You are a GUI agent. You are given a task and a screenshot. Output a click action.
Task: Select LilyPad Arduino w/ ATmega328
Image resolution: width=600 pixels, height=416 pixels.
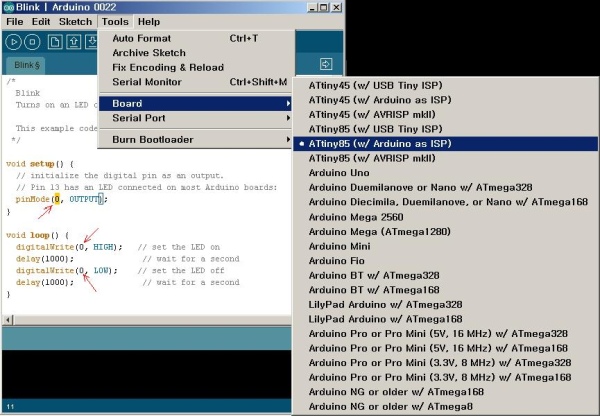click(445, 304)
